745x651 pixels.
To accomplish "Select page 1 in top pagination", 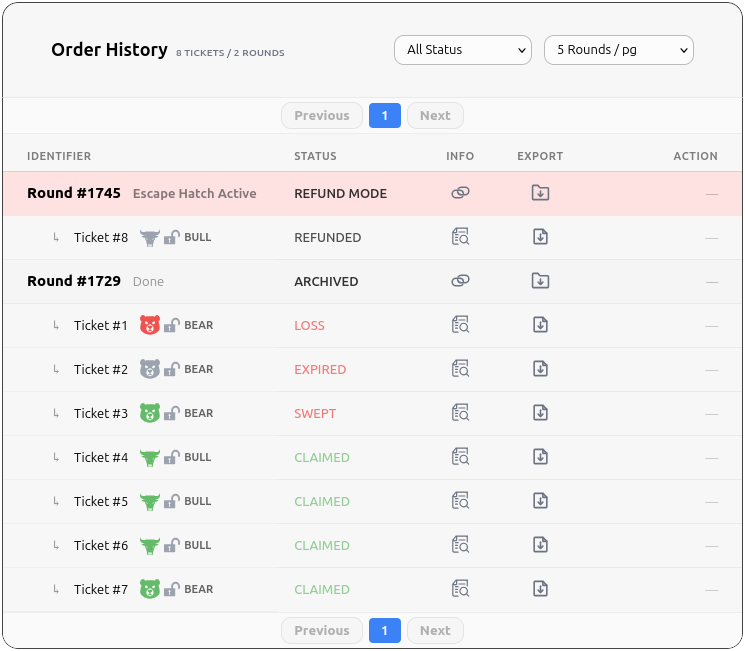I will tap(384, 116).
